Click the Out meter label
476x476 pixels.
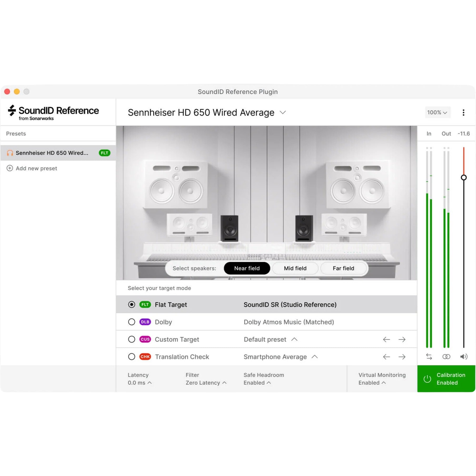coord(446,134)
